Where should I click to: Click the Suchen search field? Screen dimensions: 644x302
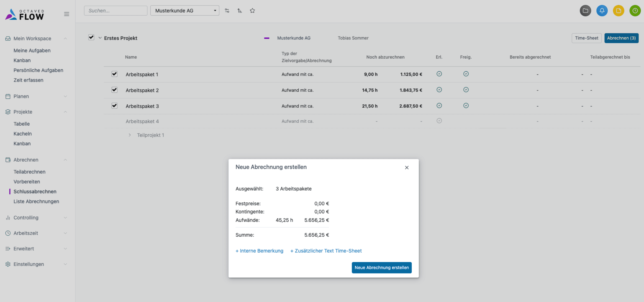point(115,10)
